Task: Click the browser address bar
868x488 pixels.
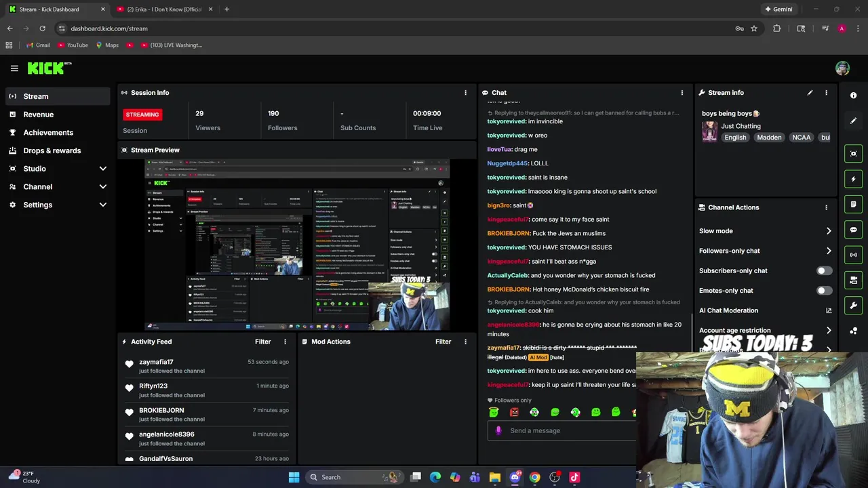Action: tap(393, 28)
